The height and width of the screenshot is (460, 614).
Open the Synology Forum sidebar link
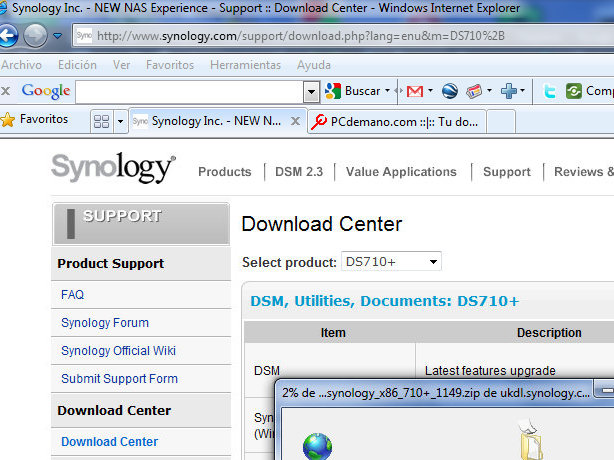coord(105,323)
